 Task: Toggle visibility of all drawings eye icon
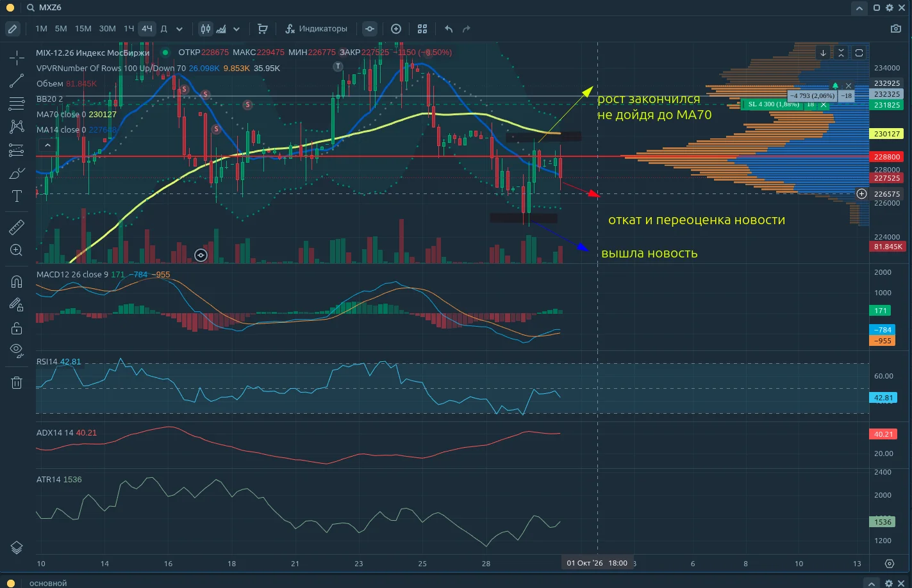(x=17, y=350)
